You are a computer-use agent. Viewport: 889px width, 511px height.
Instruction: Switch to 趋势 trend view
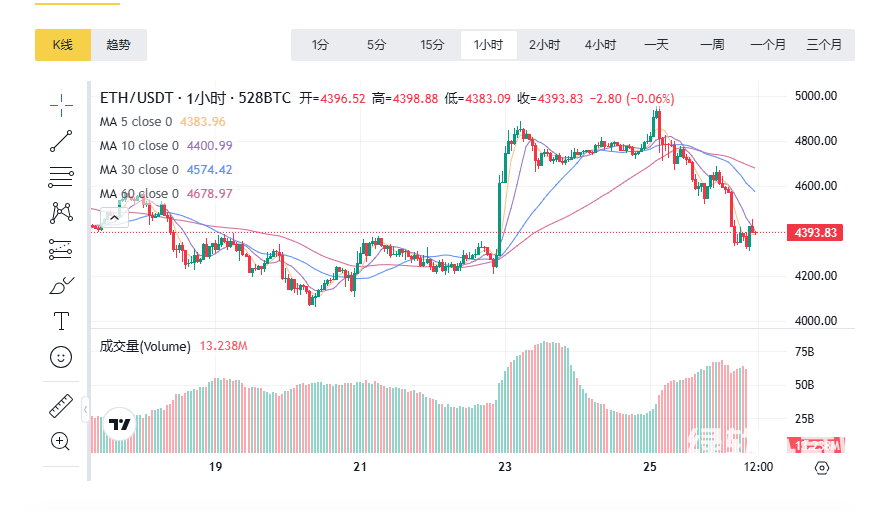[118, 45]
